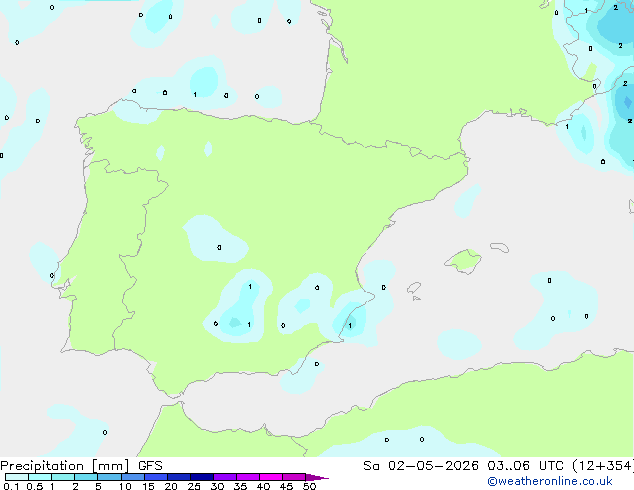Screen dimensions: 634x490
Task: Click the Menorca island outline
Action: tap(500, 247)
